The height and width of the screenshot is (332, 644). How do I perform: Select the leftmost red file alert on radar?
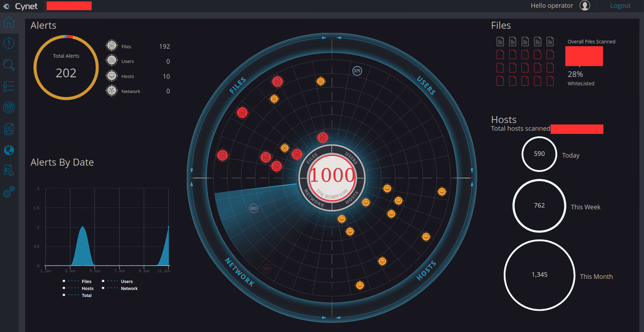[x=222, y=155]
